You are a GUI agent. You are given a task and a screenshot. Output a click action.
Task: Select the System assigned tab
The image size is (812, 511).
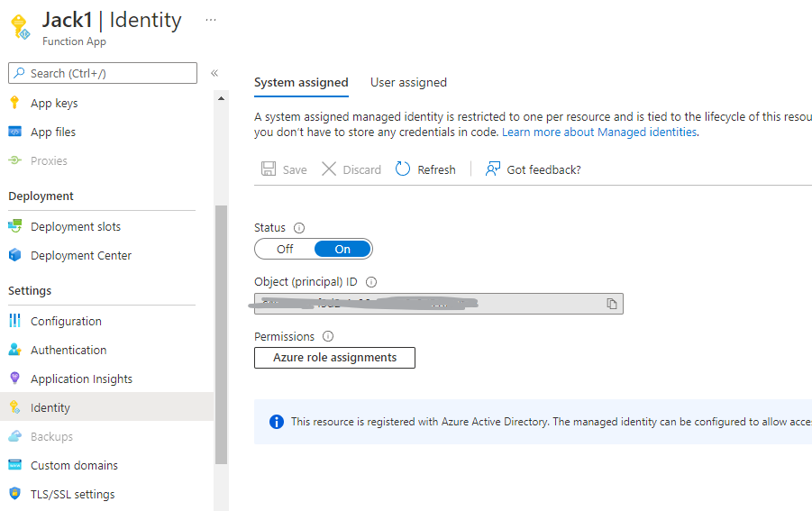pyautogui.click(x=301, y=82)
